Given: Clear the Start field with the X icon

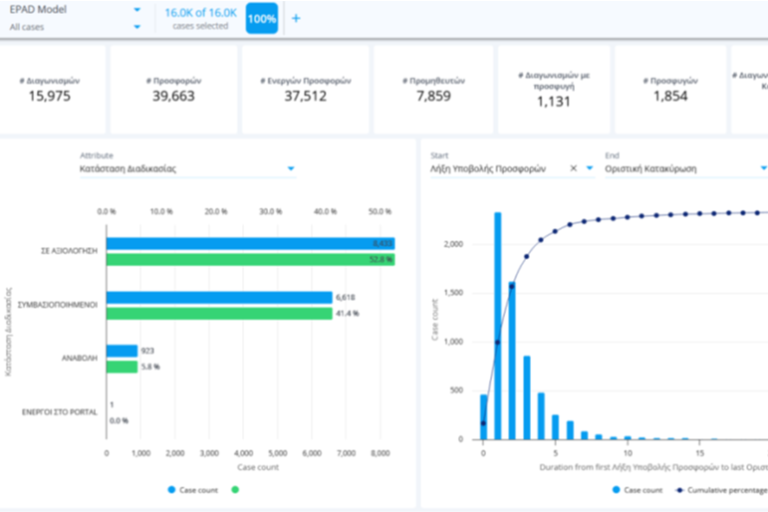Looking at the screenshot, I should 574,169.
